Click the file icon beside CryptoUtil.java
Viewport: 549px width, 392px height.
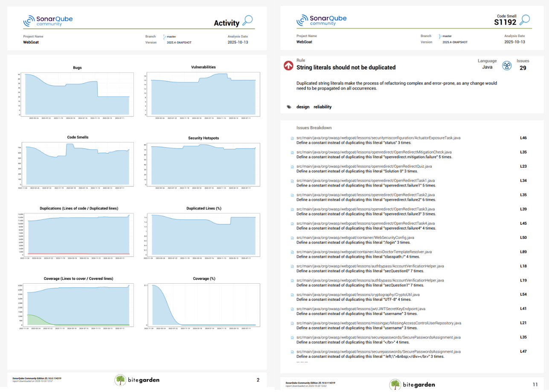point(292,295)
